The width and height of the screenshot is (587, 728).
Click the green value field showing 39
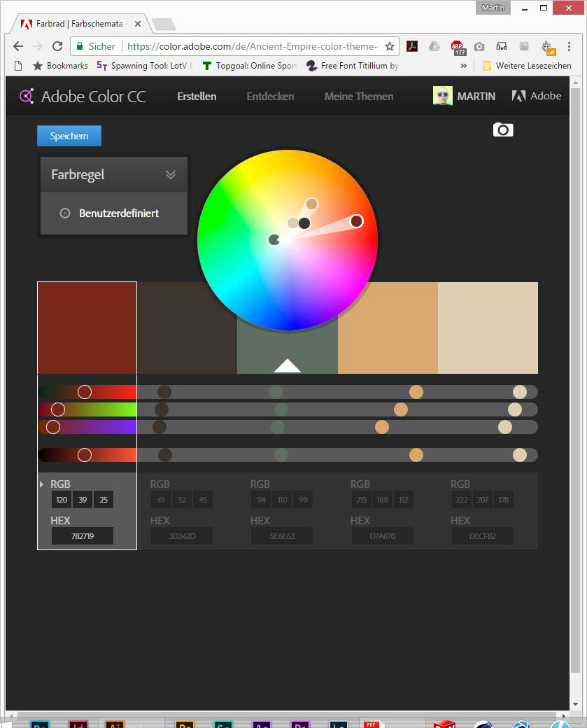83,500
